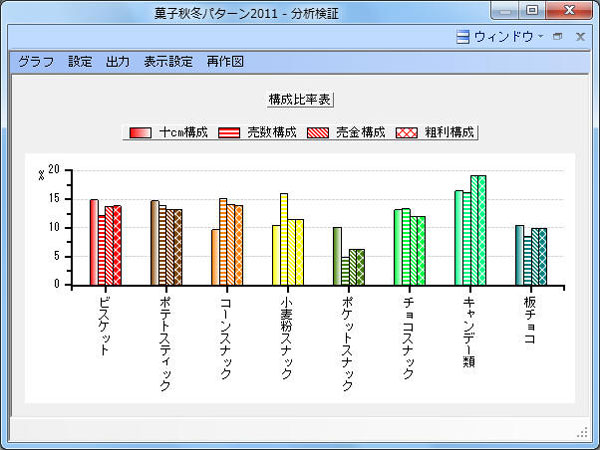Open the 設定 menu
The height and width of the screenshot is (450, 600).
80,62
